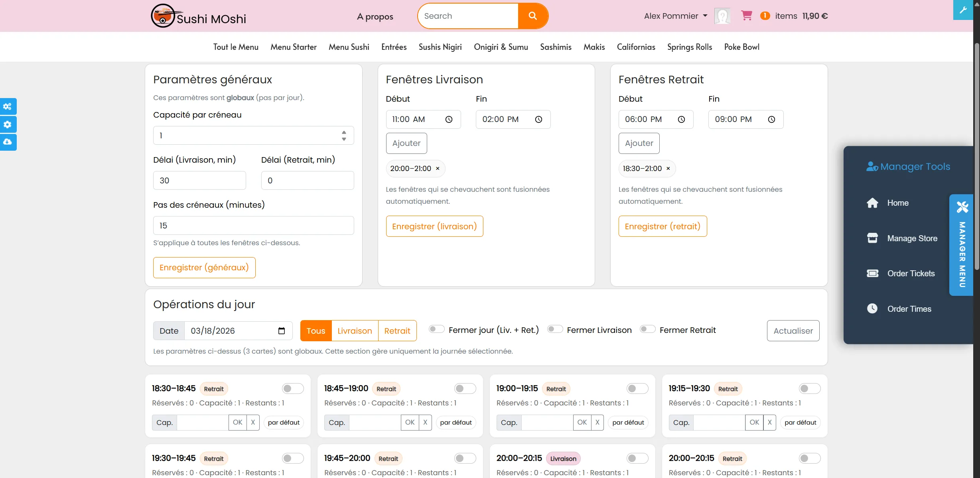Click the user avatar thumbnail
The width and height of the screenshot is (980, 478).
(x=722, y=16)
